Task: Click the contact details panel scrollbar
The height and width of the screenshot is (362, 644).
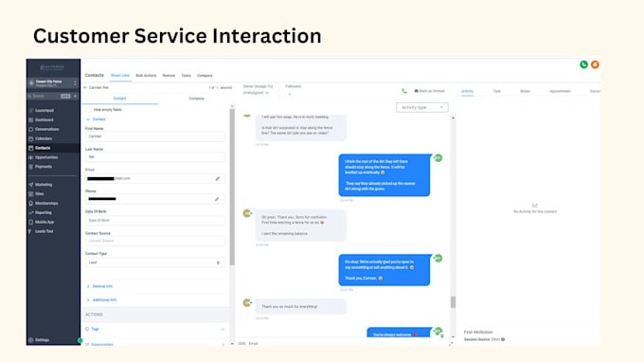Action: (232, 187)
